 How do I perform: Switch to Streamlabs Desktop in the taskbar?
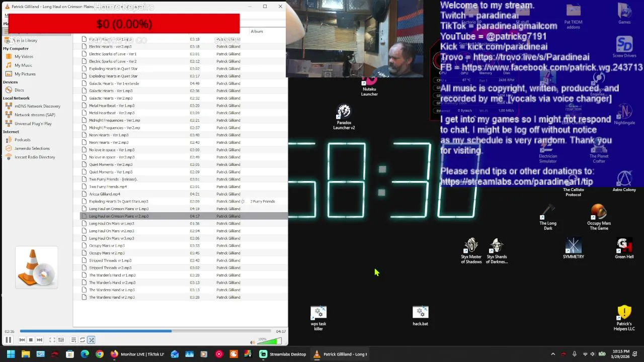[283, 354]
